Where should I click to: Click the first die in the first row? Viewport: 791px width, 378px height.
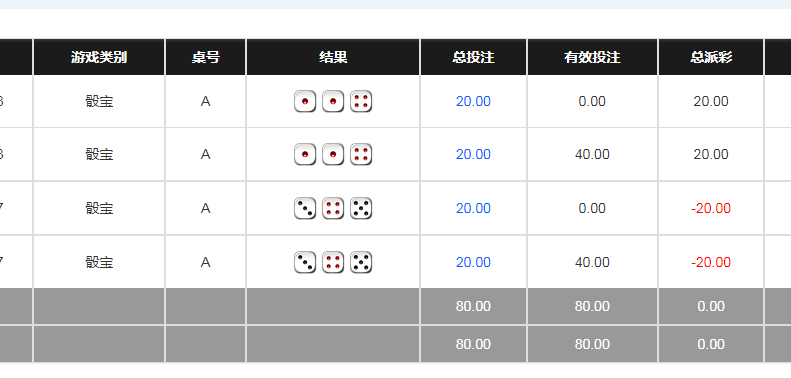(x=305, y=101)
